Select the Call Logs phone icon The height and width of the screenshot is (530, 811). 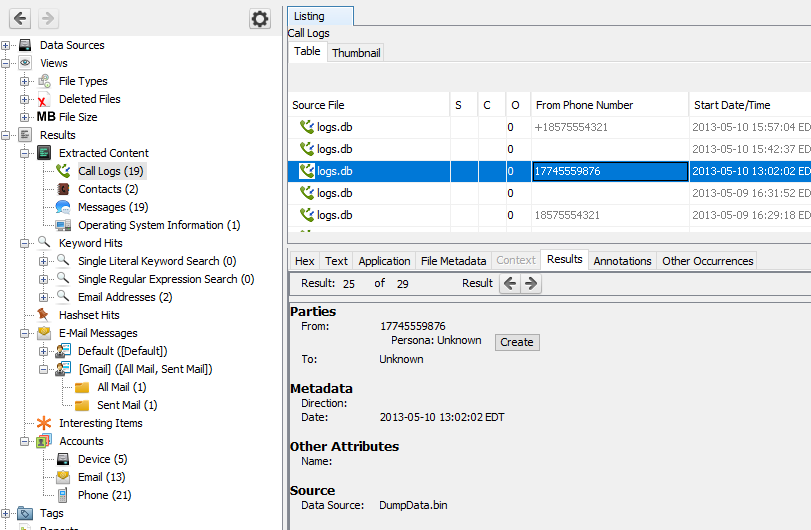click(63, 171)
